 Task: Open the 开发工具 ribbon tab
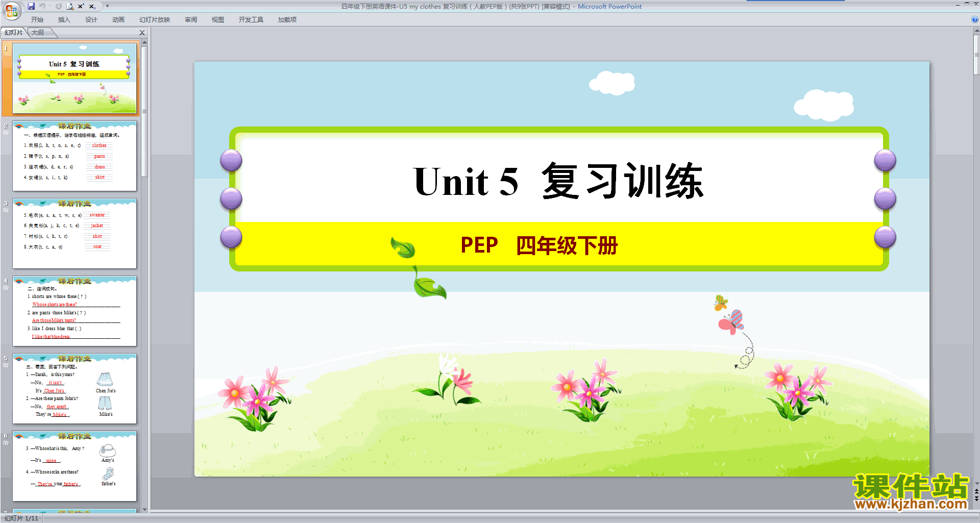pyautogui.click(x=251, y=20)
